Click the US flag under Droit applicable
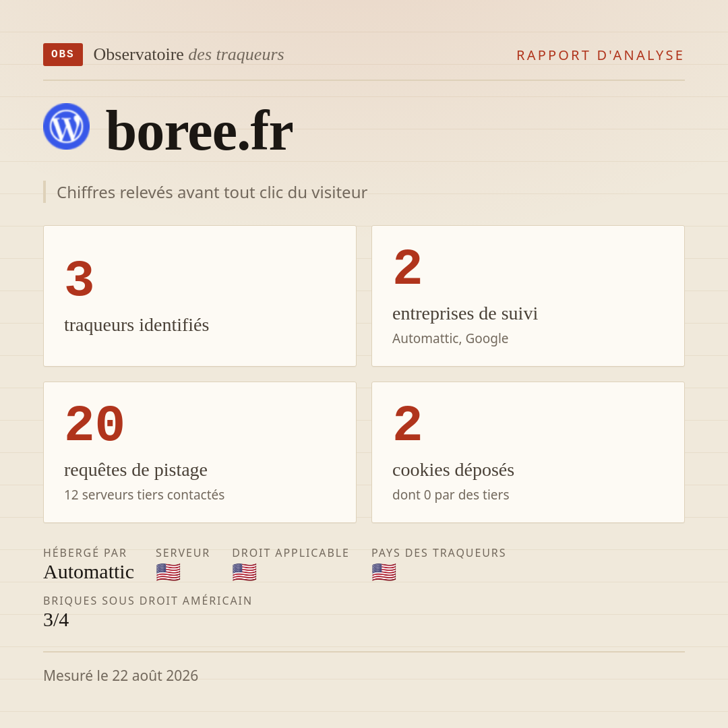The height and width of the screenshot is (728, 728). (244, 572)
